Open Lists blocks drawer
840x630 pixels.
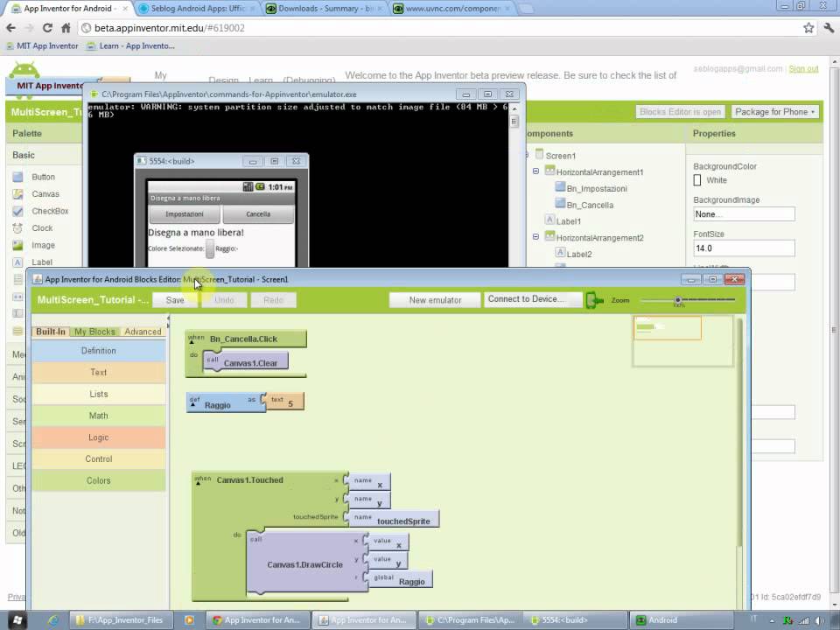pos(99,395)
